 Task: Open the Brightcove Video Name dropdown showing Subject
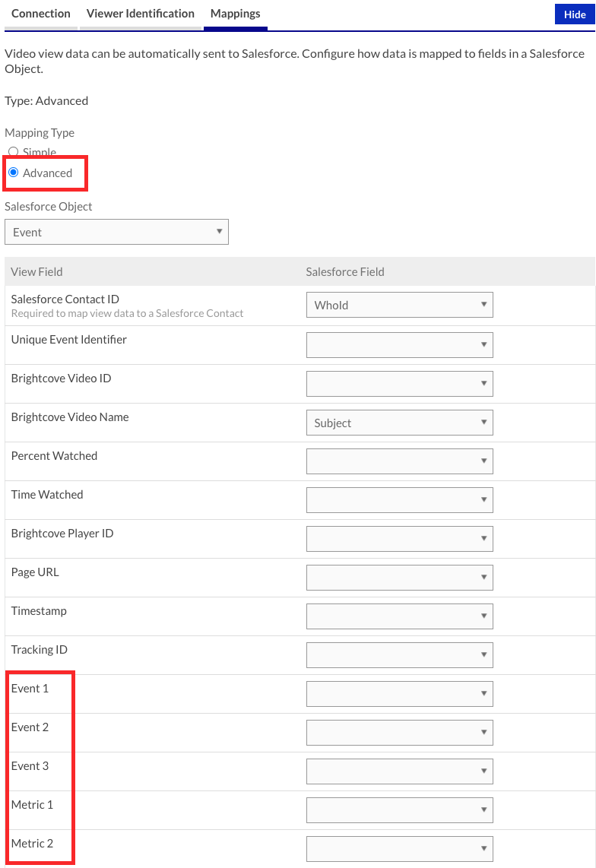(399, 422)
